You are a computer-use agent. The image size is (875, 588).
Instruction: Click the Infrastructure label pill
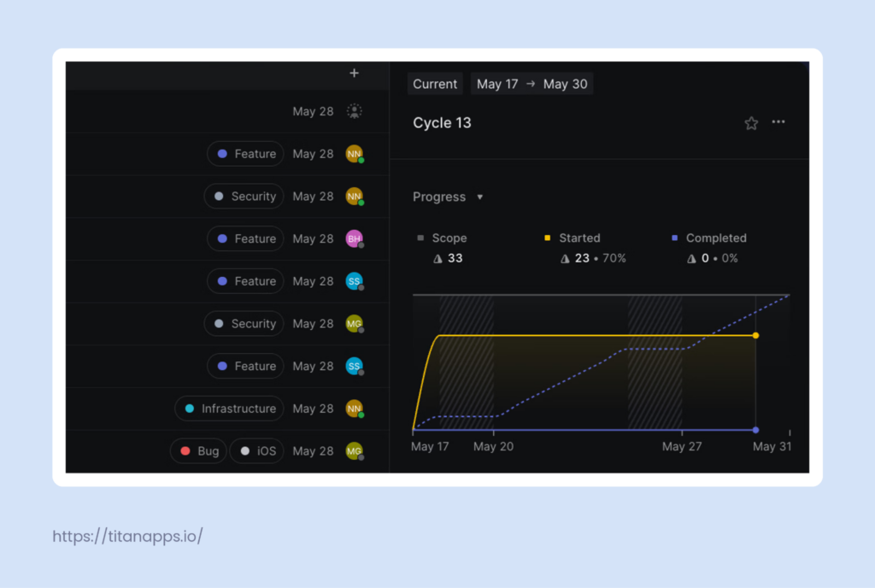pyautogui.click(x=229, y=409)
